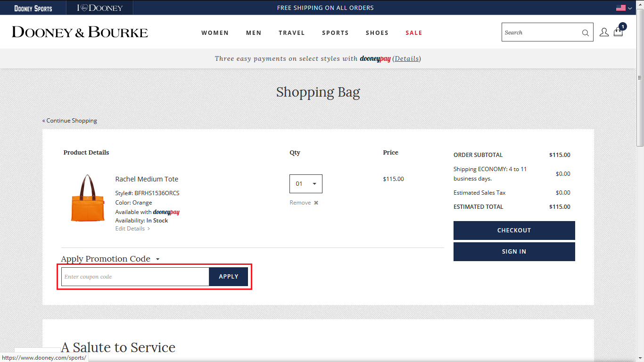
Task: Open Edit Details for the tote
Action: point(132,229)
